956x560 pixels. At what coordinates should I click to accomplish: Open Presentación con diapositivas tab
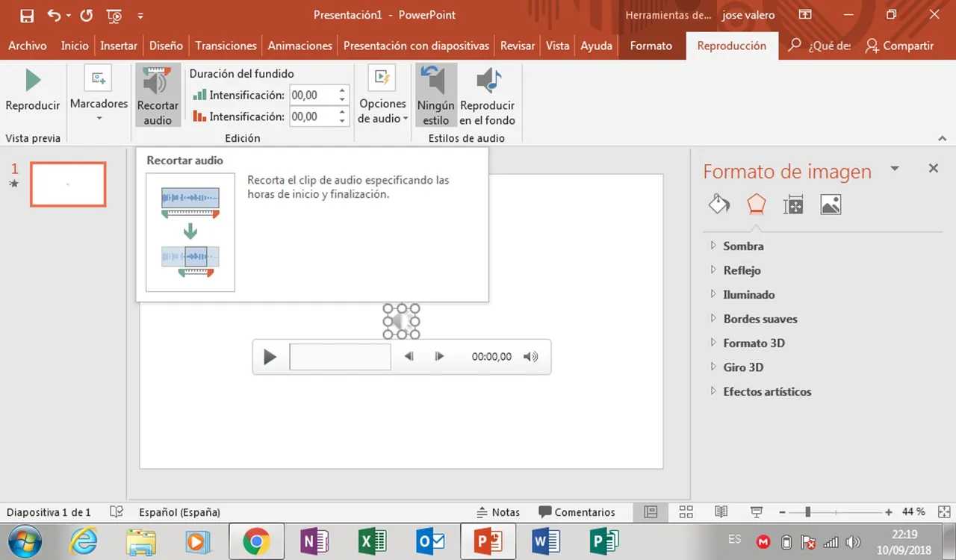click(417, 46)
